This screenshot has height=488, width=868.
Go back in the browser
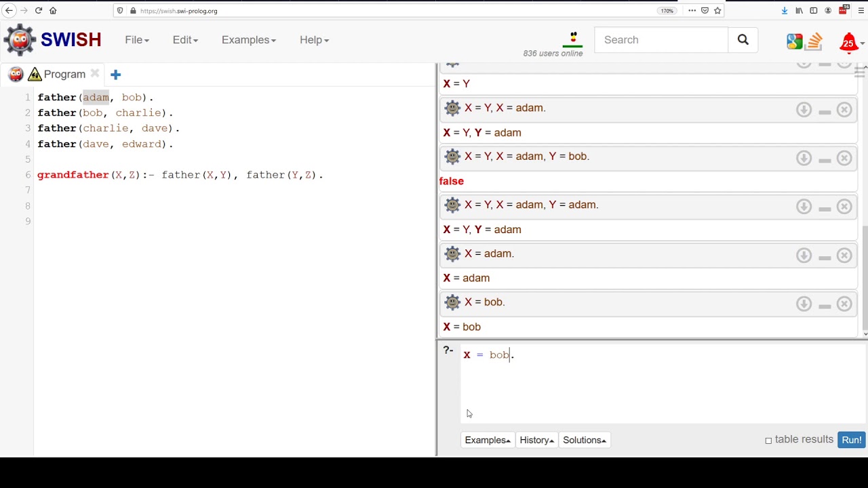pos(9,11)
